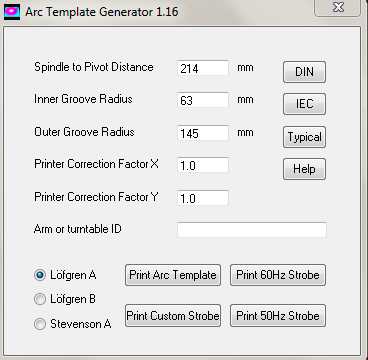
Task: Apply the DIN groove radius preset
Action: pyautogui.click(x=304, y=72)
